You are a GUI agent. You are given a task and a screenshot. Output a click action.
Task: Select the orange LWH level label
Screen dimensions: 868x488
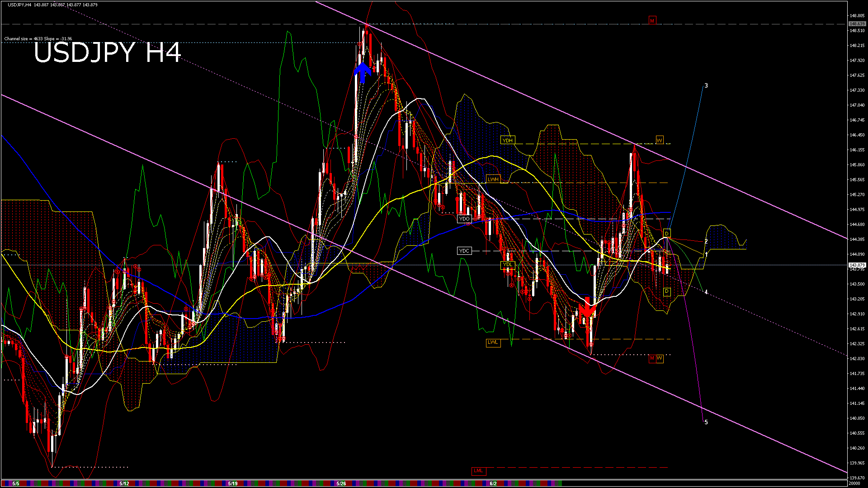(x=493, y=179)
